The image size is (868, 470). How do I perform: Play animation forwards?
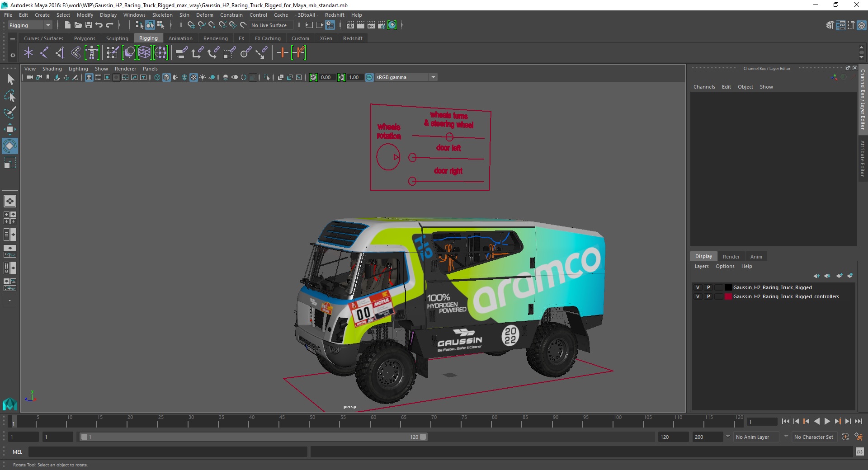point(827,421)
